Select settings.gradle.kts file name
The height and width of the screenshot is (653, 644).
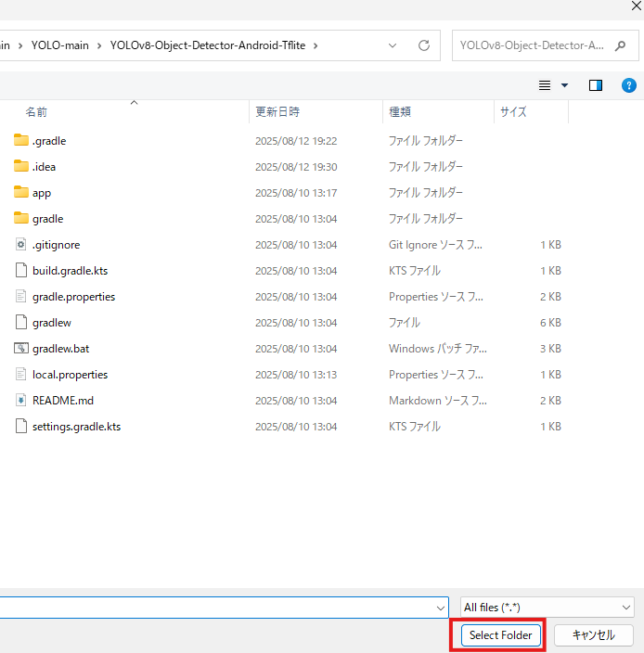pos(77,427)
